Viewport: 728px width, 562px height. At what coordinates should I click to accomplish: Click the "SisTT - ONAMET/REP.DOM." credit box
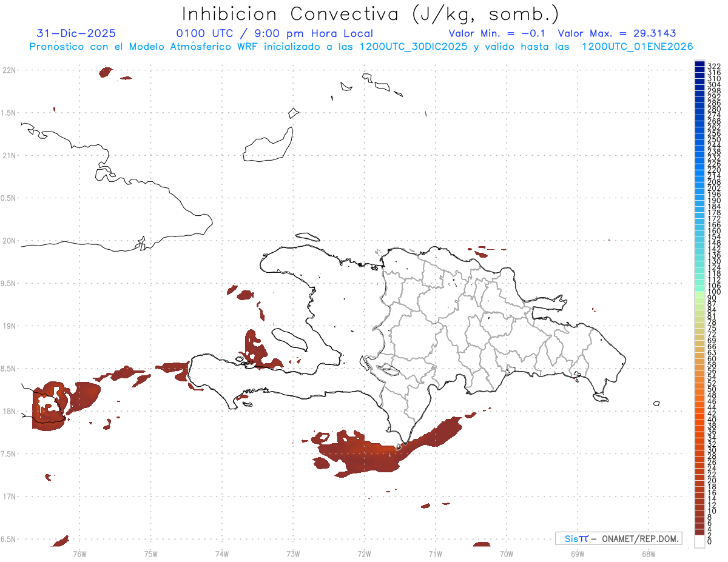619,538
